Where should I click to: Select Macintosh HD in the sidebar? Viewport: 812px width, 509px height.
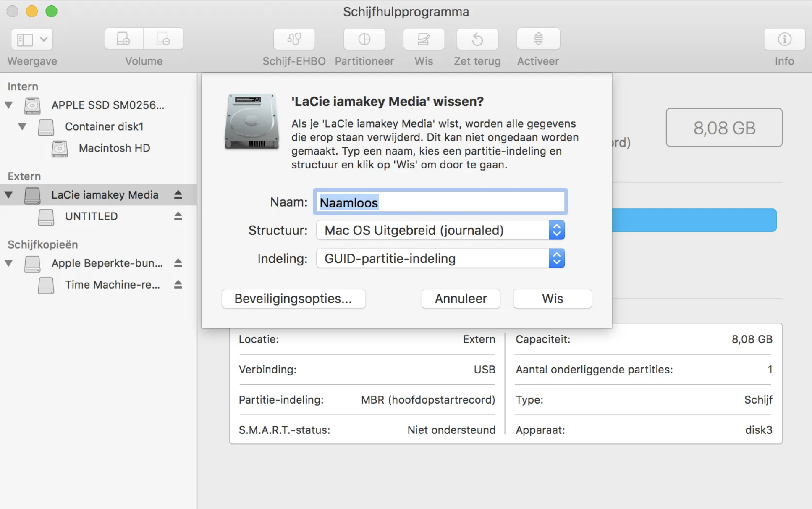point(114,148)
